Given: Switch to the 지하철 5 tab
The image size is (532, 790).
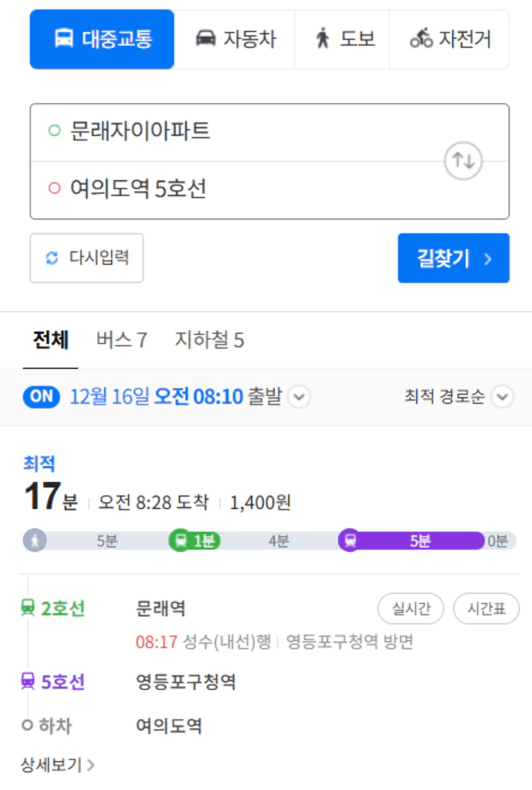Looking at the screenshot, I should click(x=210, y=340).
